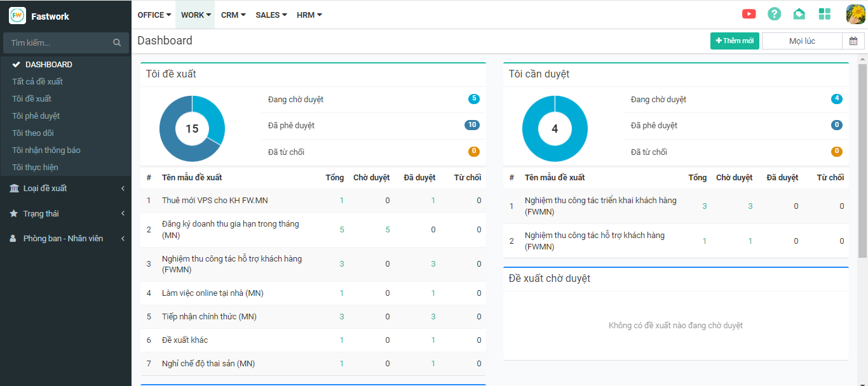The image size is (868, 386).
Task: Open the YouTube video guide icon
Action: click(749, 14)
